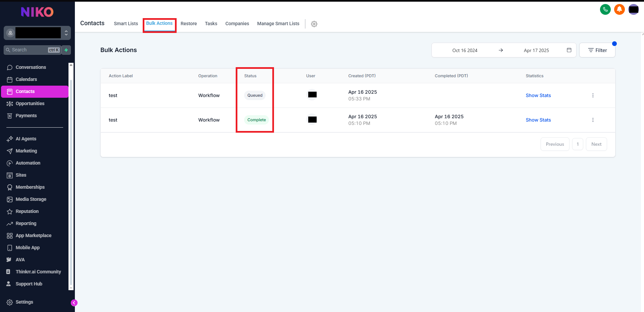Viewport: 644px width, 312px height.
Task: Show Stats for the Complete action
Action: click(x=538, y=120)
